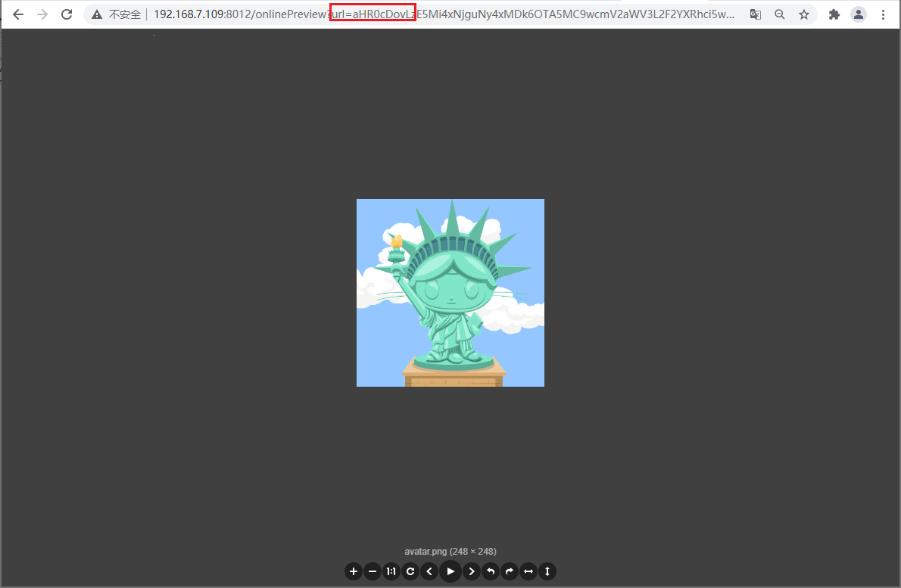
Task: Show the next image in the viewer
Action: click(472, 571)
